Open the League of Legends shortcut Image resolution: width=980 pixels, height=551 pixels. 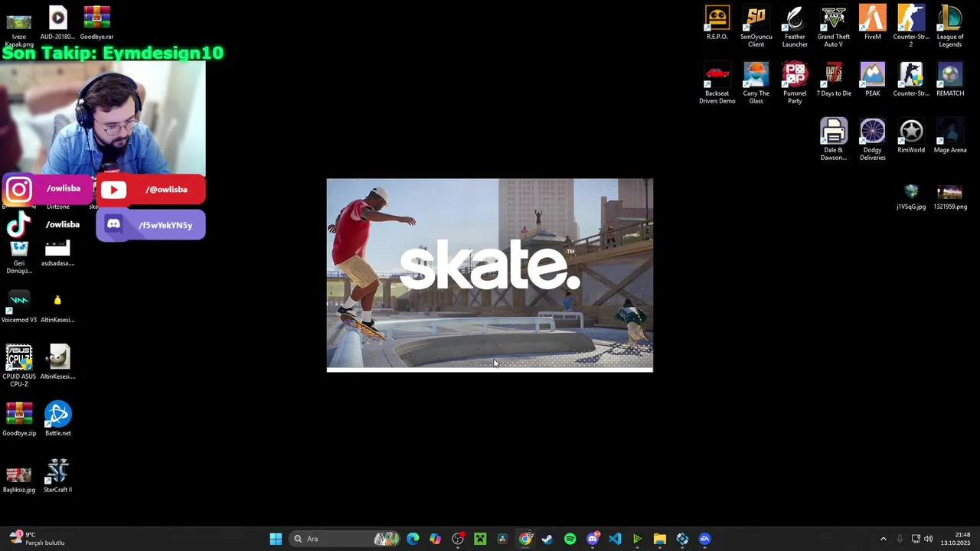(x=950, y=27)
